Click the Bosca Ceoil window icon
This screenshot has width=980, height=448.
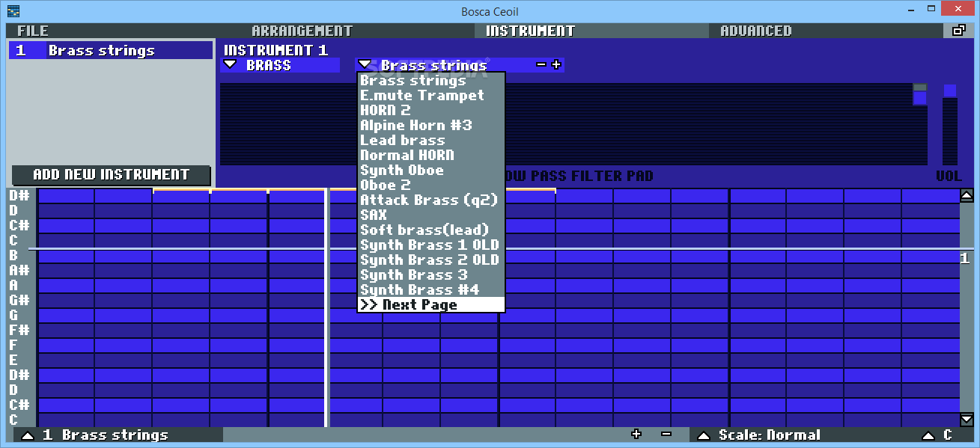[x=13, y=10]
